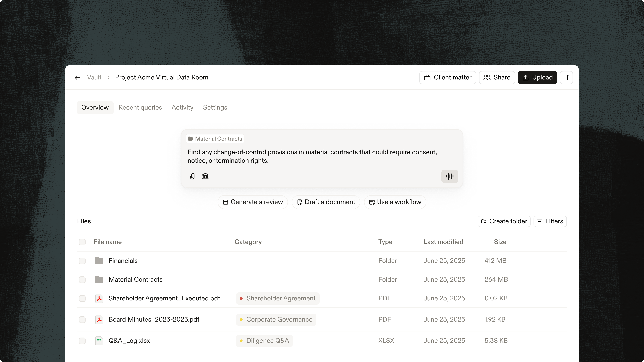Click the Board Minutes PDF file icon
The width and height of the screenshot is (644, 362).
point(99,320)
